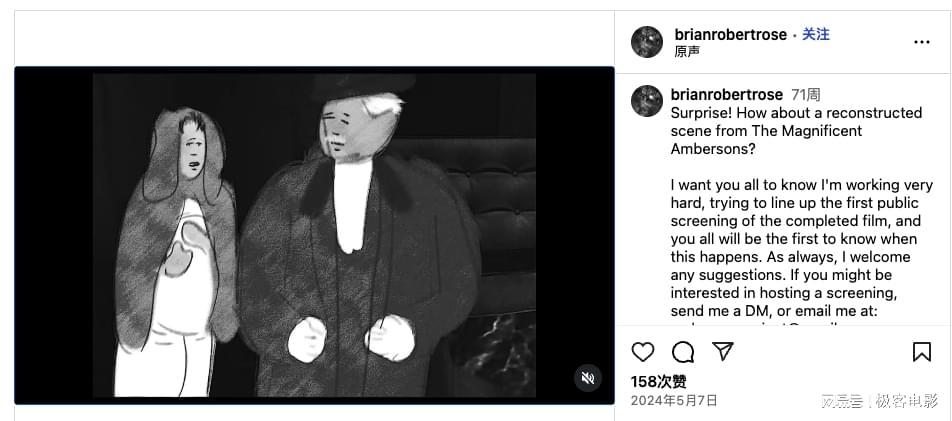Open comments via the speech bubble icon
This screenshot has height=421, width=952.
coord(683,352)
